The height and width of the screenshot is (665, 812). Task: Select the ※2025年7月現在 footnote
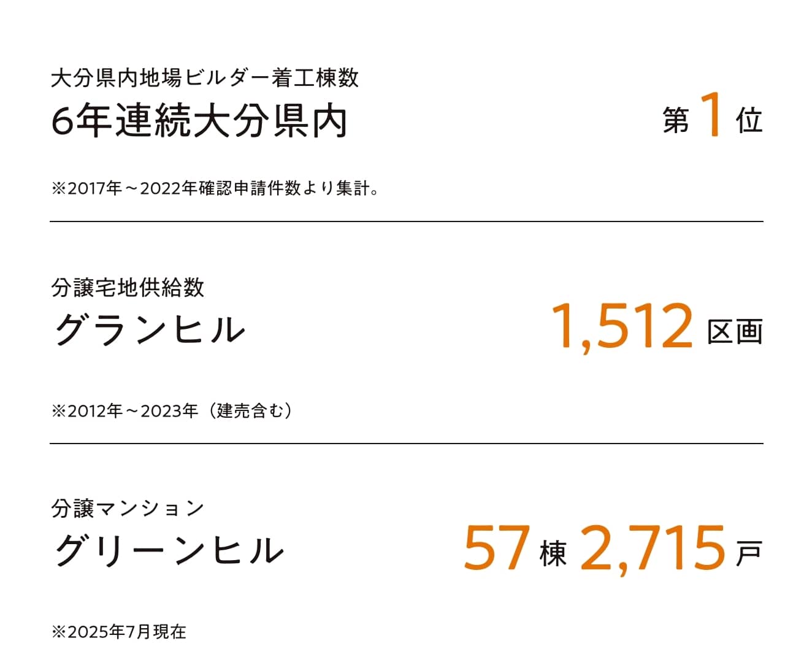coord(119,632)
